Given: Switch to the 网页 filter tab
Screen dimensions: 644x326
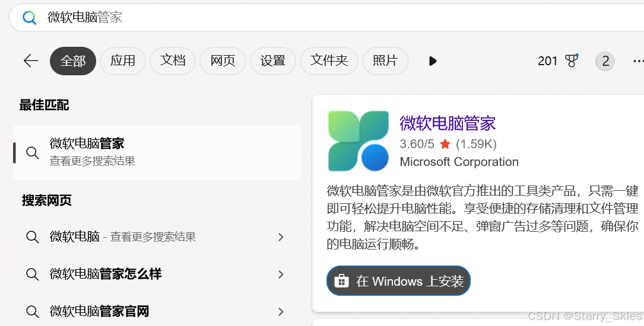Looking at the screenshot, I should pos(223,60).
